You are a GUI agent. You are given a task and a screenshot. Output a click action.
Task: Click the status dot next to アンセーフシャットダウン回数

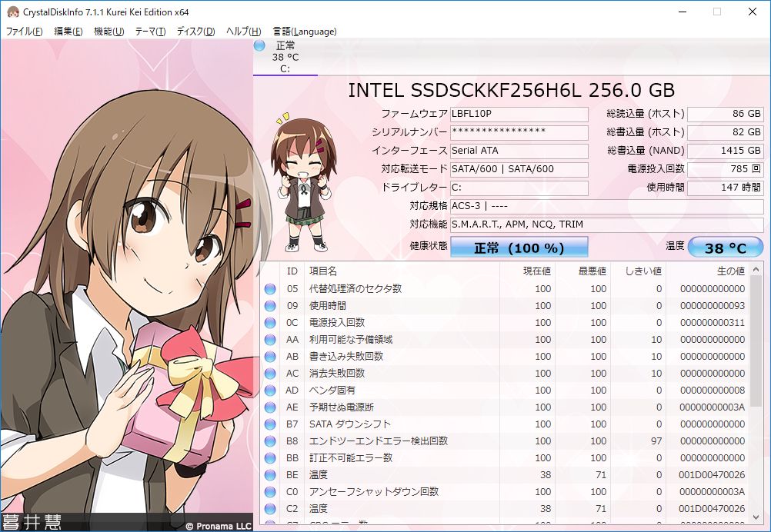[x=269, y=492]
